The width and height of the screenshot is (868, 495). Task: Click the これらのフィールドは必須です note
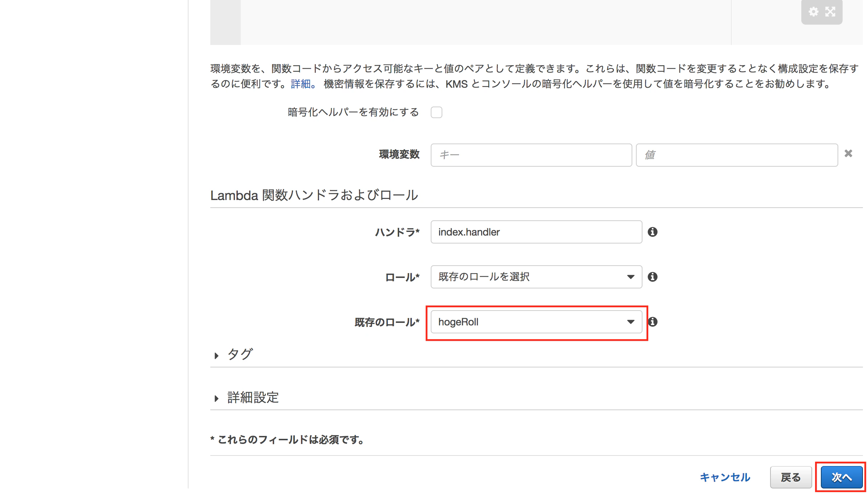[287, 440]
